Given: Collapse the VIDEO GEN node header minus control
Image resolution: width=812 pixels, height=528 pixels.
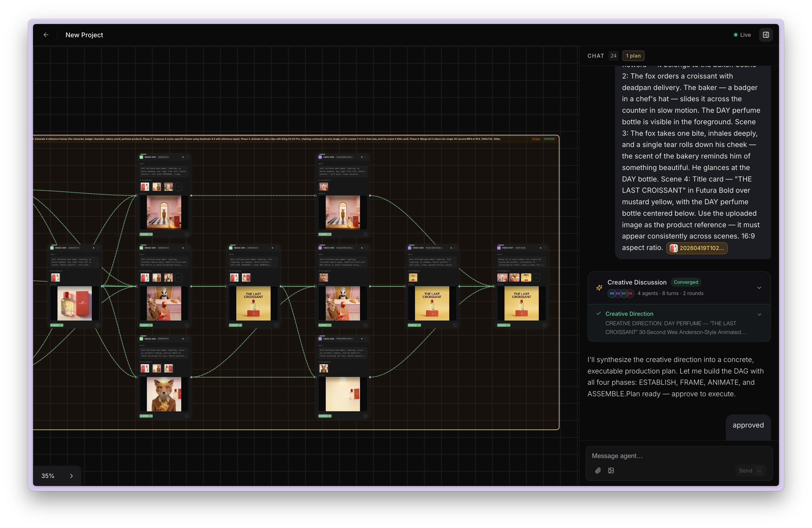Looking at the screenshot, I should tap(365, 157).
